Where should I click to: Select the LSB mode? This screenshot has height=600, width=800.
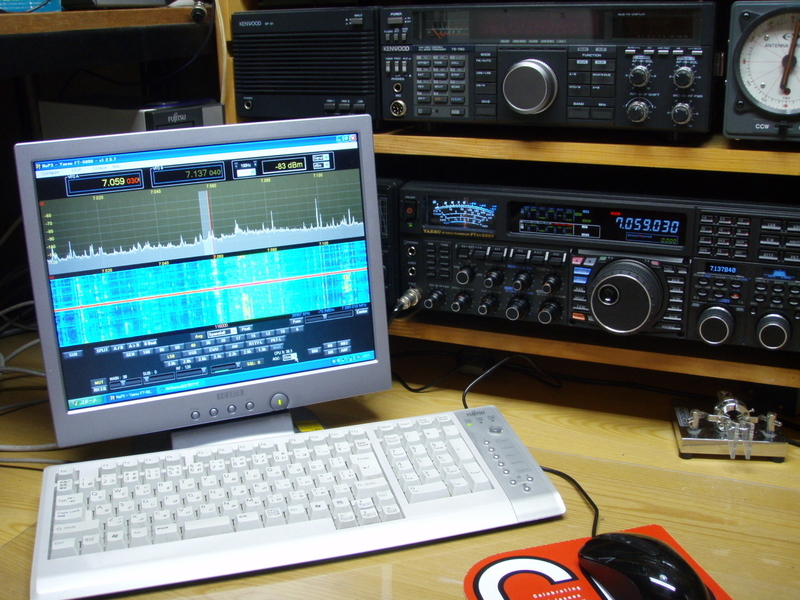[170, 356]
